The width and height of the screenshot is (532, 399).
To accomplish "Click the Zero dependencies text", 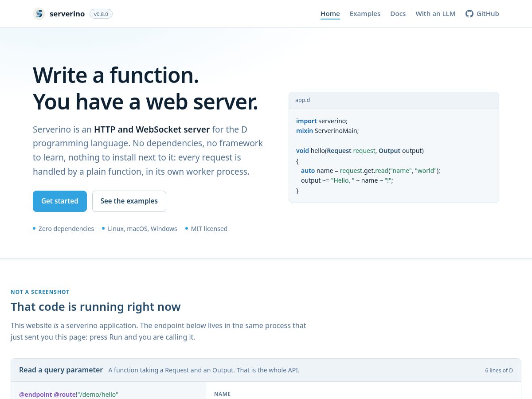I will (66, 229).
